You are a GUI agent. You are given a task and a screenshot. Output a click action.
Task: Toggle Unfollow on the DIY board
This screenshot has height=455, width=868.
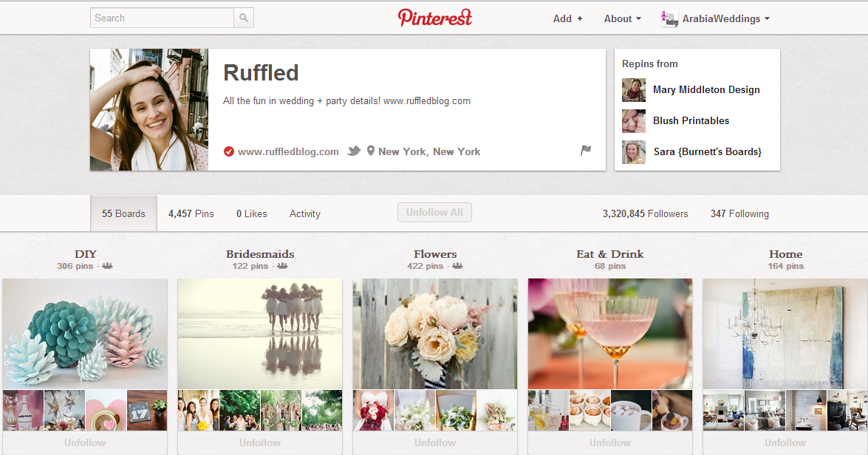pos(85,443)
